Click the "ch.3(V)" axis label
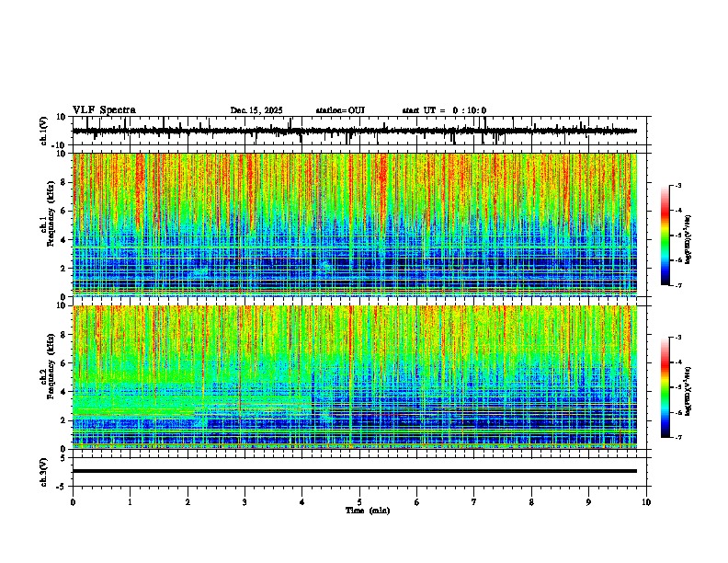This screenshot has width=728, height=563. (x=44, y=473)
